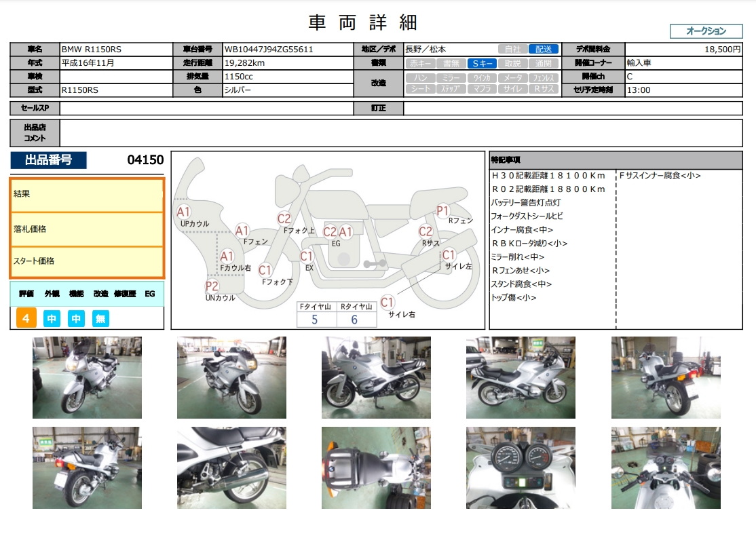Click the C1 marker at EX exhaust
This screenshot has width=756, height=534.
pyautogui.click(x=307, y=256)
